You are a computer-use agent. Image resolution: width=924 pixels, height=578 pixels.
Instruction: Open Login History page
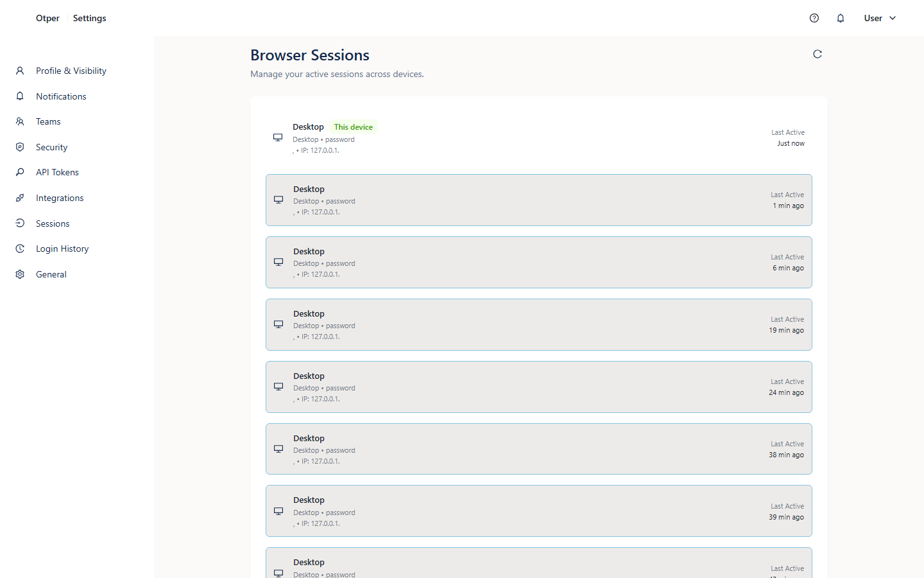[62, 249]
